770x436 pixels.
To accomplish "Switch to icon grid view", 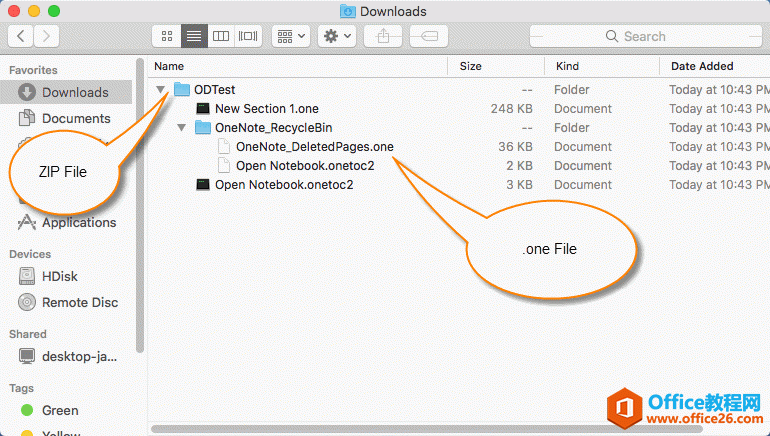I will [167, 36].
